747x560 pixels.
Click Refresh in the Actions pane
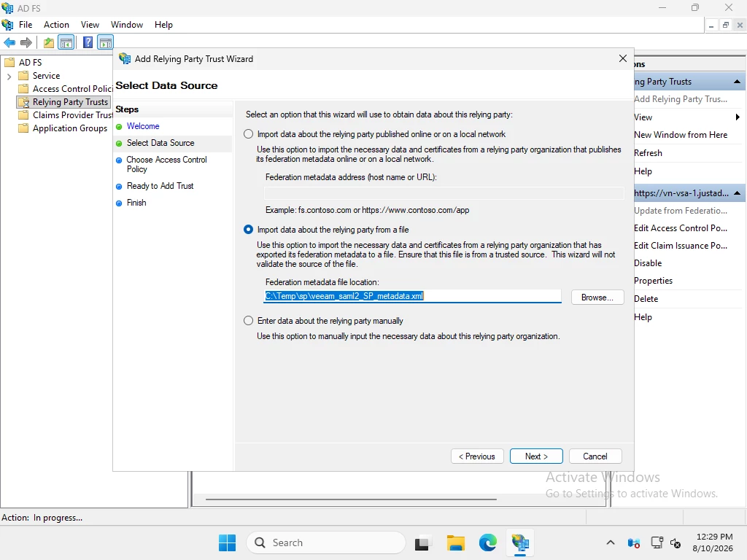(x=648, y=153)
